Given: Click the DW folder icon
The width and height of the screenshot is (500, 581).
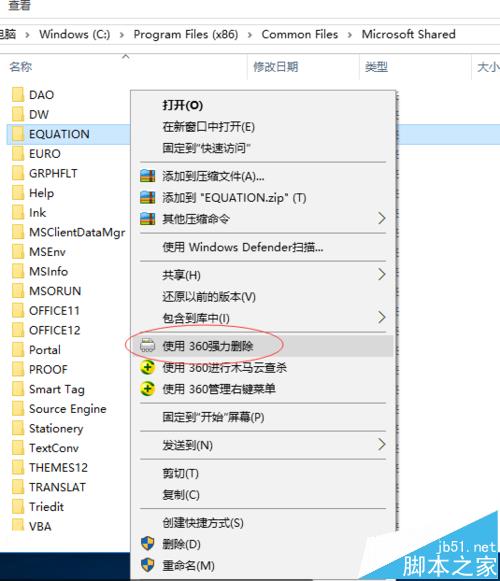Looking at the screenshot, I should click(18, 114).
